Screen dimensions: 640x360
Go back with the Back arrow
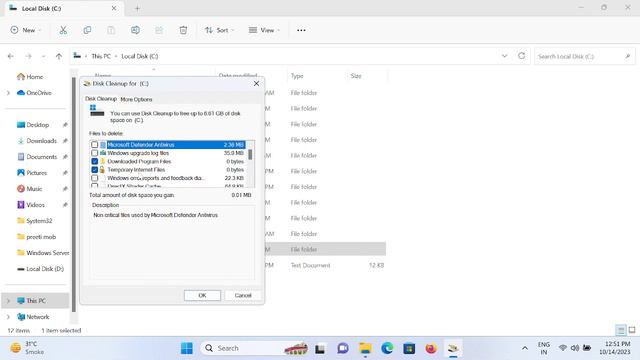pyautogui.click(x=11, y=56)
